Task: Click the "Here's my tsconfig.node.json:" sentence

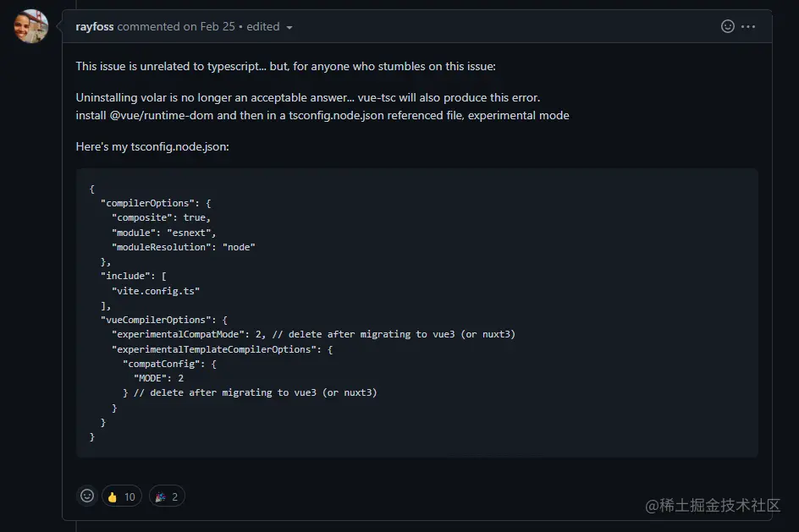Action: 152,146
